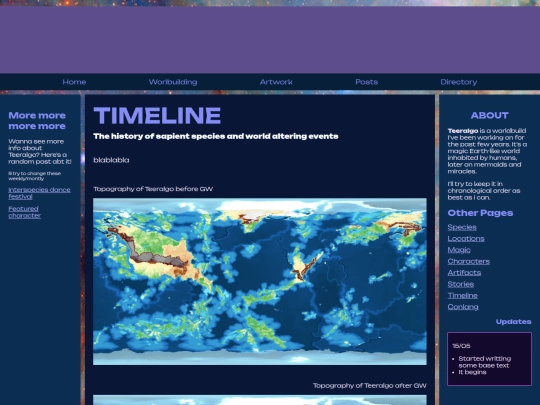Click the 'Topography of Teeralgo after GW' caption
Screen dimensions: 540x405
click(x=370, y=386)
